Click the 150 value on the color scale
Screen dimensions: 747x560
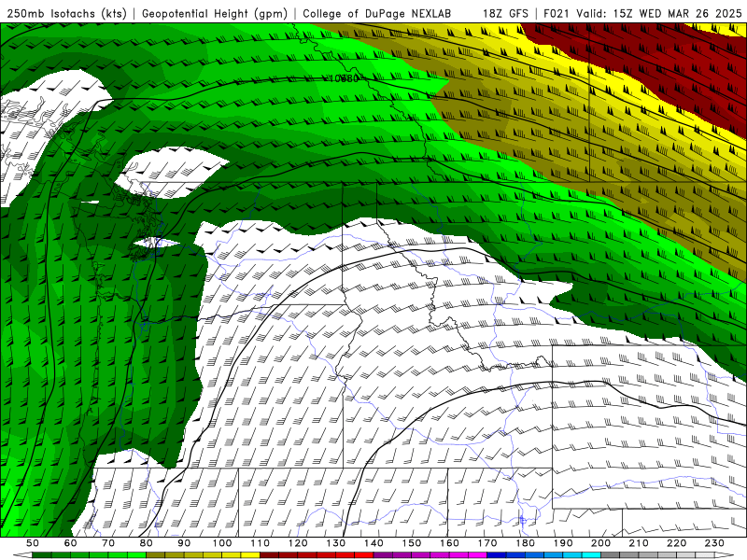(411, 543)
